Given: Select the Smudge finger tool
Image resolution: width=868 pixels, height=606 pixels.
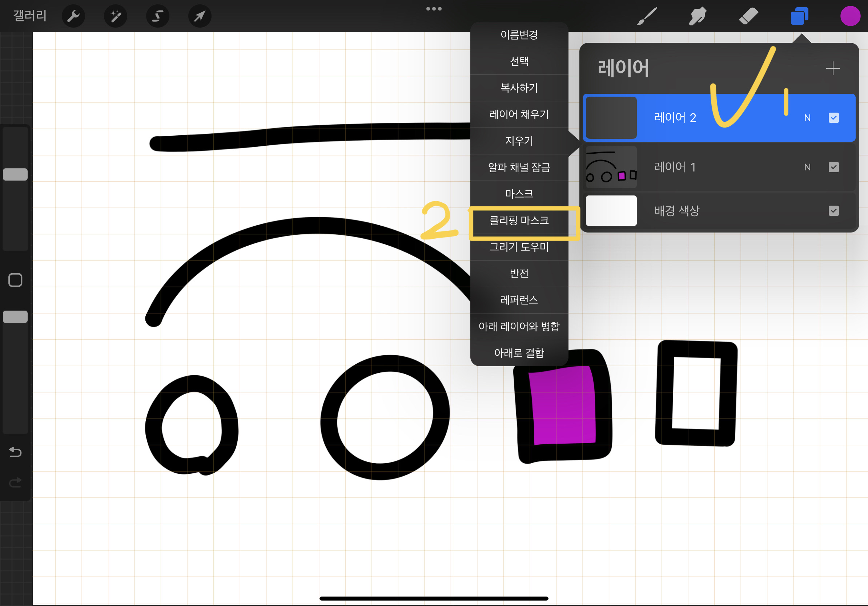Looking at the screenshot, I should click(698, 16).
